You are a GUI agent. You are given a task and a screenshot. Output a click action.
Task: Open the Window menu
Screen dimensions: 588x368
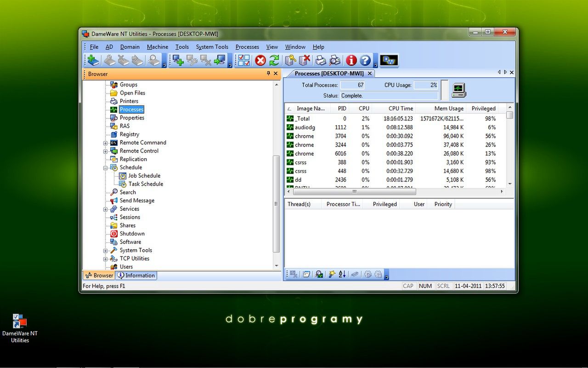coord(295,47)
